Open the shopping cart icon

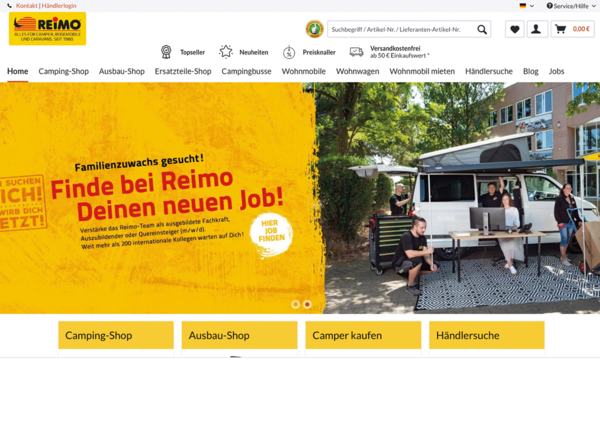[x=561, y=29]
